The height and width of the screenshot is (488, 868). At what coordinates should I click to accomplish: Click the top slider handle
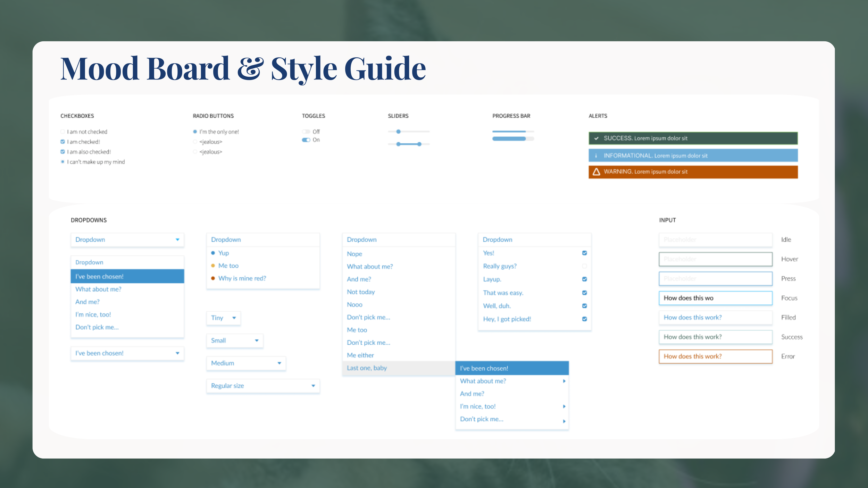click(398, 131)
